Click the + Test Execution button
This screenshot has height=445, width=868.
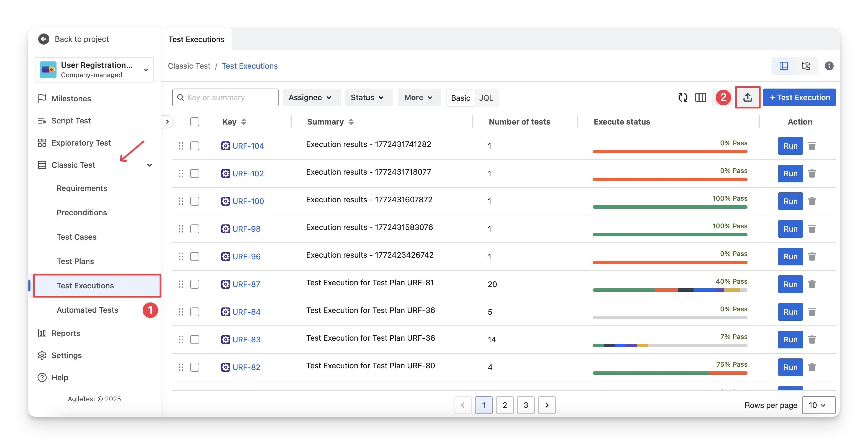coord(799,98)
